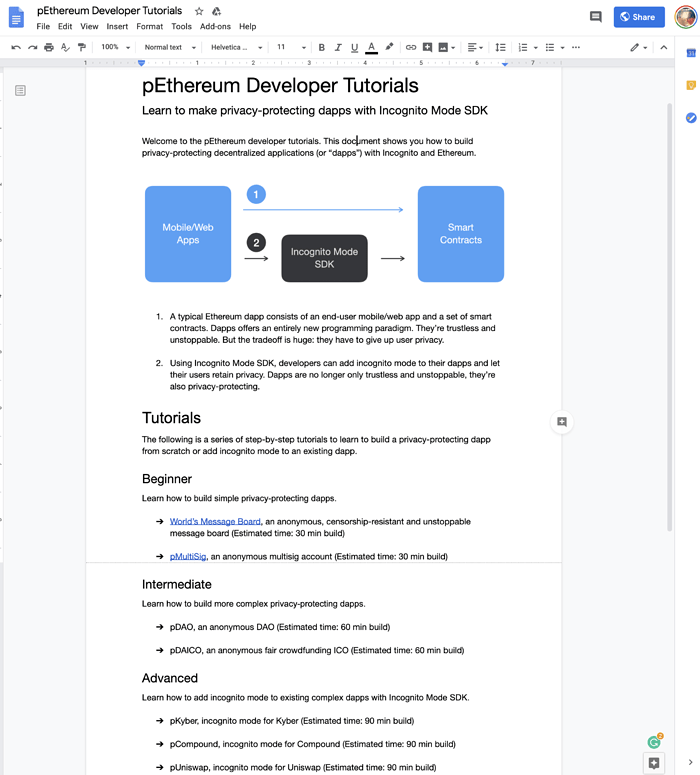Follow the World's Message Board link
The width and height of the screenshot is (700, 775).
point(215,521)
